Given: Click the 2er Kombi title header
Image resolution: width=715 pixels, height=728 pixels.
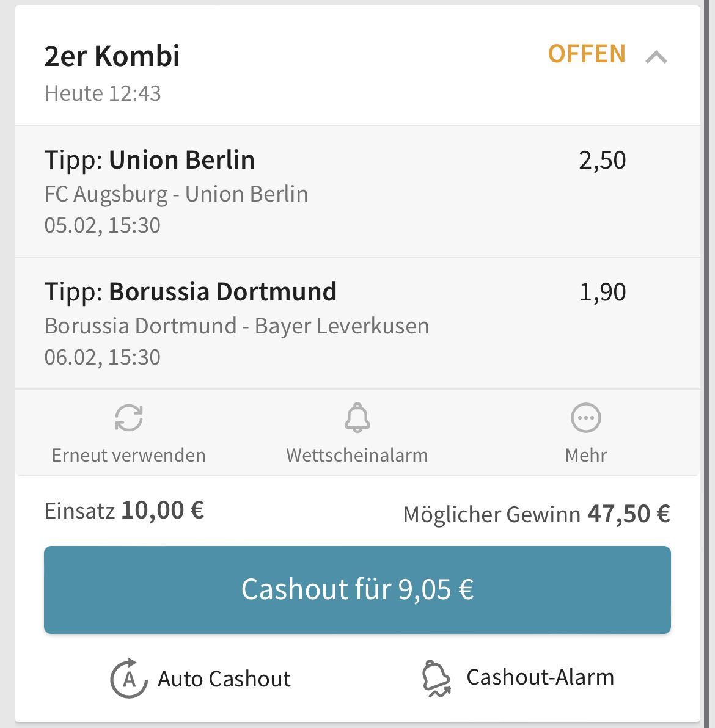Looking at the screenshot, I should 112,56.
